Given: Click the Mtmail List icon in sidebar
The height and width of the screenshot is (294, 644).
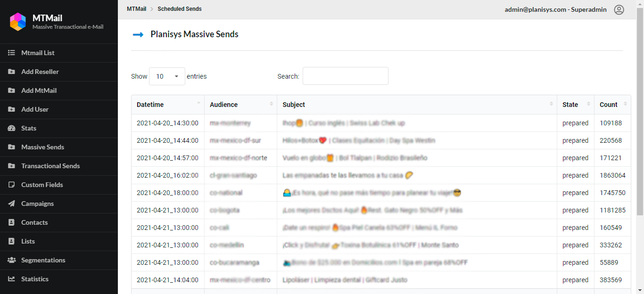Looking at the screenshot, I should coord(12,53).
